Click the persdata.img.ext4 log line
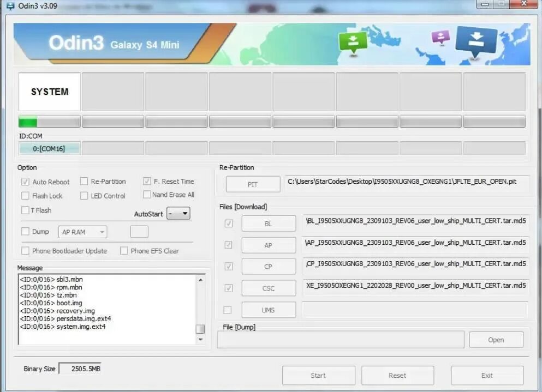Screen dimensions: 542x392 click(x=65, y=318)
